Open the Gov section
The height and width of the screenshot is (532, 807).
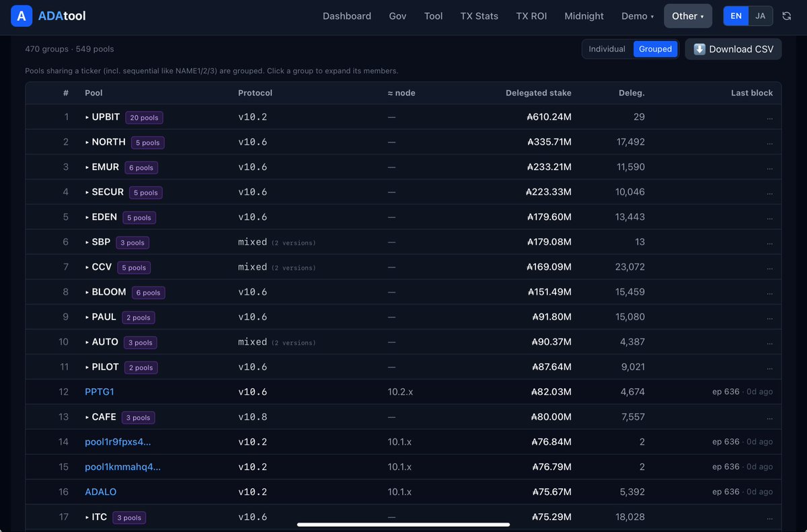pos(397,15)
